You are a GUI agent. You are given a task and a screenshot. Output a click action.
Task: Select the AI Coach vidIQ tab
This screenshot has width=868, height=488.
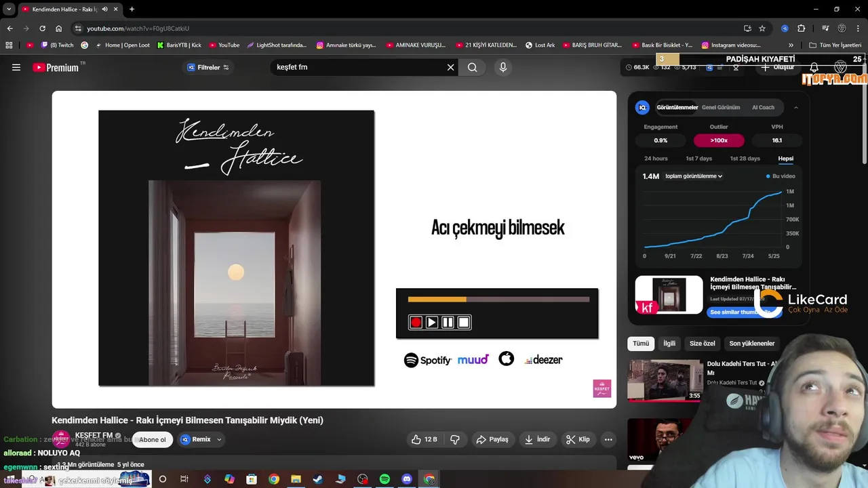(763, 107)
